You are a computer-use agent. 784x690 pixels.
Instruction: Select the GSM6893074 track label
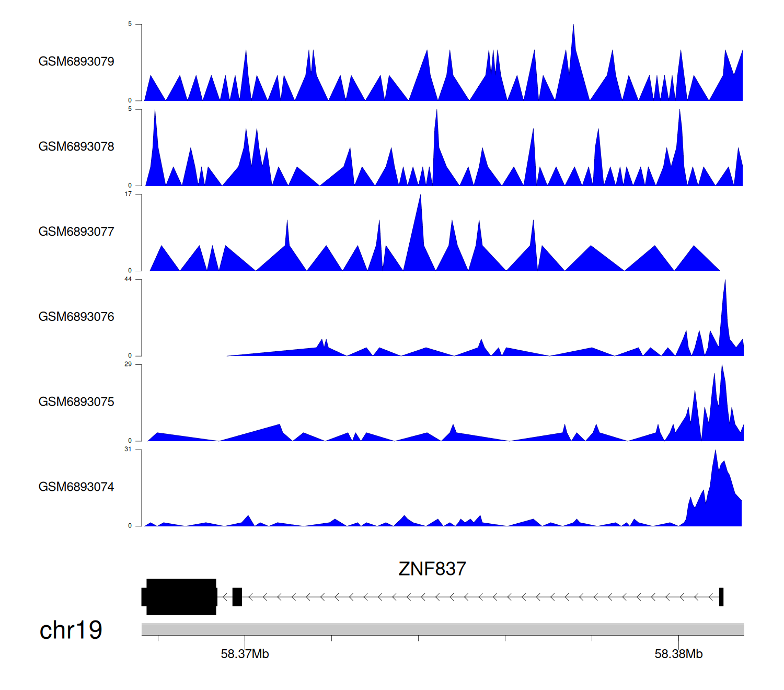[x=76, y=487]
